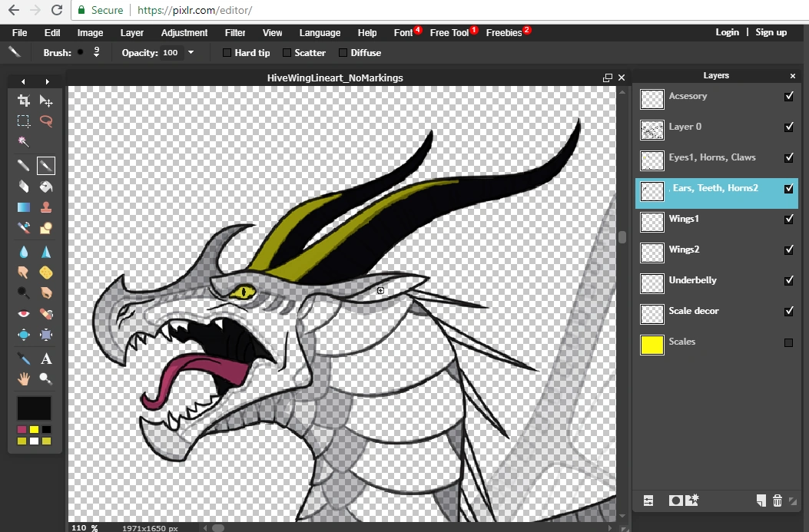
Task: Select the Crop tool
Action: click(24, 101)
